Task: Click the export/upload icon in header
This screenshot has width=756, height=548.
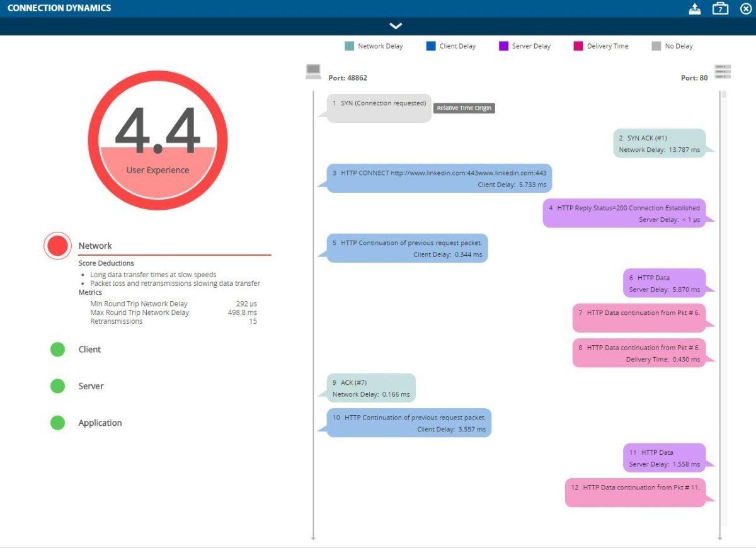Action: pos(695,9)
